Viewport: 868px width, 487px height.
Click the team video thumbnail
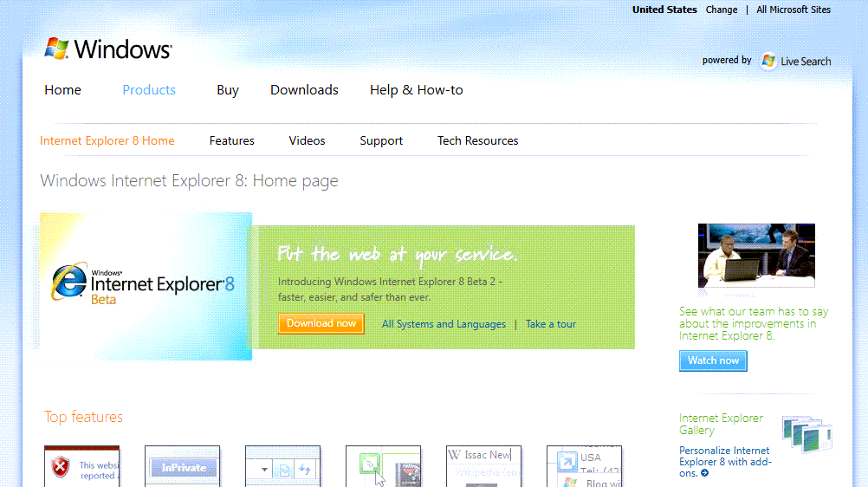coord(756,256)
